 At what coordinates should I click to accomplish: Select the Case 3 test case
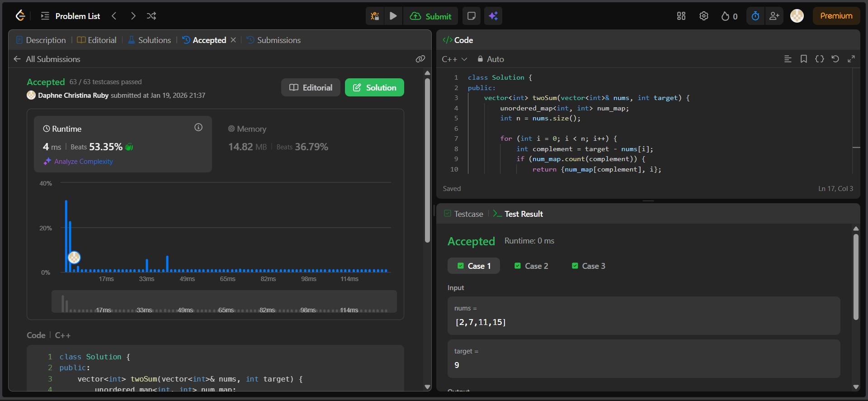[588, 266]
